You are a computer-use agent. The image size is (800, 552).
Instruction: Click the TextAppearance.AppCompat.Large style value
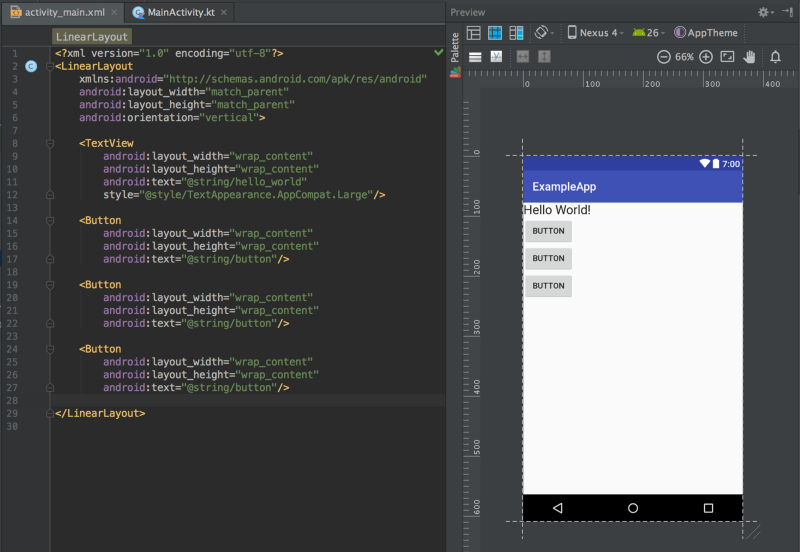256,195
